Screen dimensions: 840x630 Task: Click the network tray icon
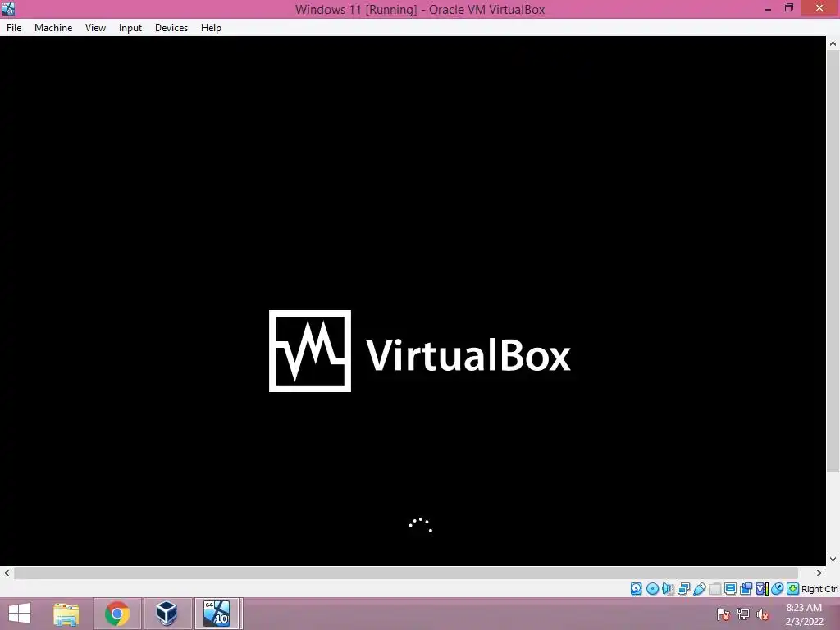(x=743, y=614)
